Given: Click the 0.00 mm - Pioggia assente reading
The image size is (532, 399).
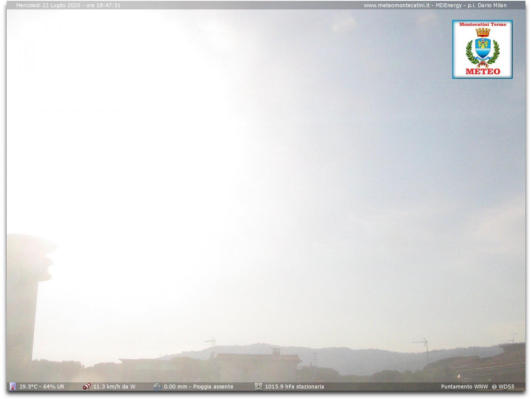Looking at the screenshot, I should [x=199, y=387].
